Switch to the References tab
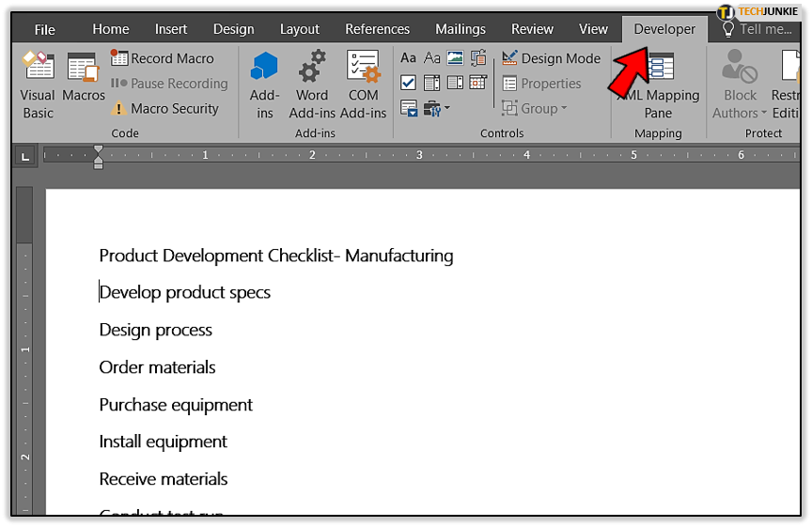 [x=377, y=29]
